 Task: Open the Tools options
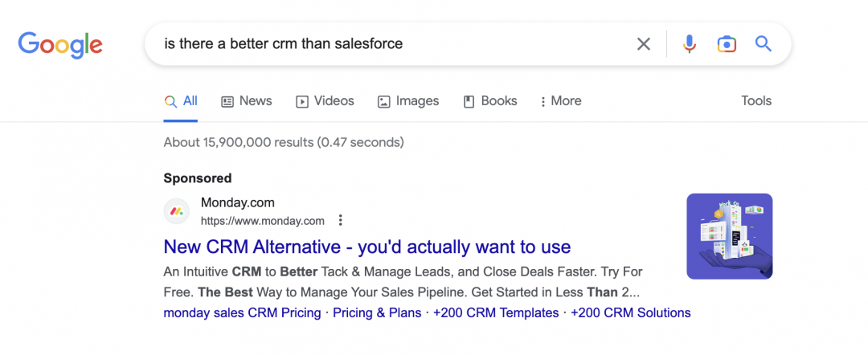[756, 101]
